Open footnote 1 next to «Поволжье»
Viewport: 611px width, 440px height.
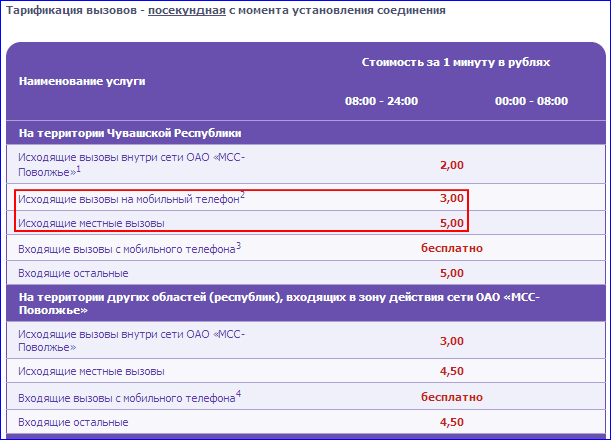pos(78,169)
